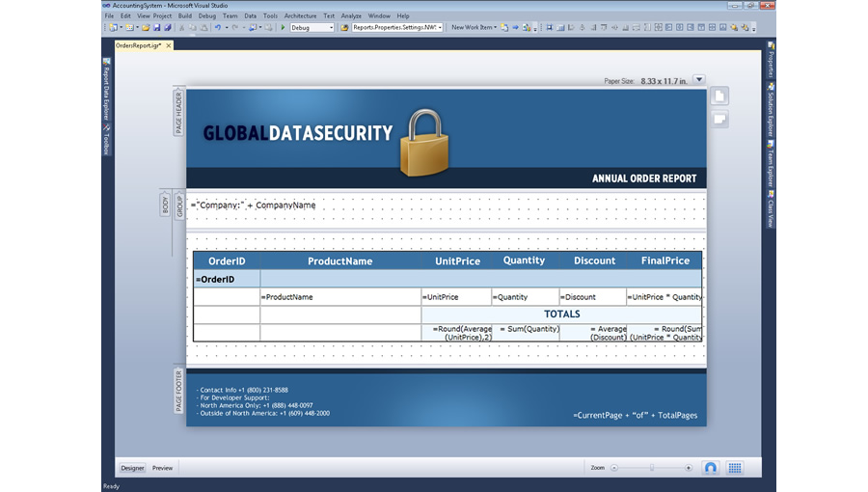Open the Properties side panel

click(x=770, y=60)
